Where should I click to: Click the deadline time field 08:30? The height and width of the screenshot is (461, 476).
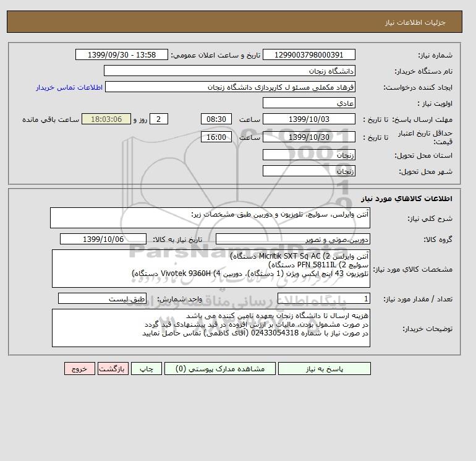(216, 119)
